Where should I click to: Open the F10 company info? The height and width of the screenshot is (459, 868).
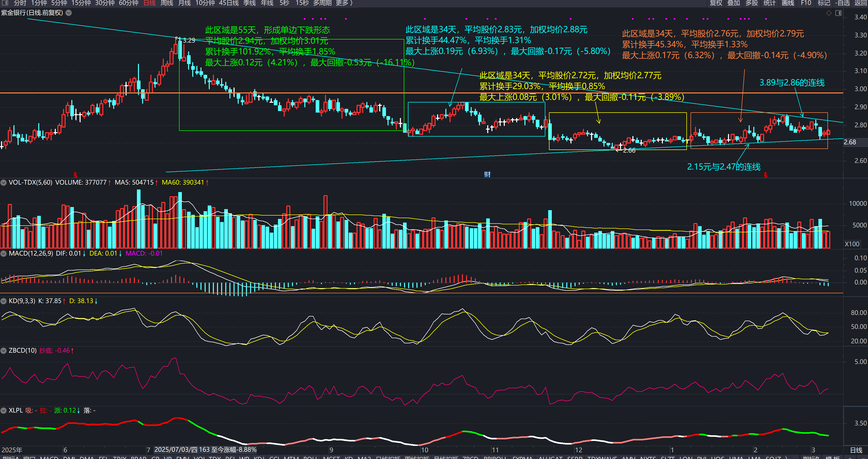806,3
